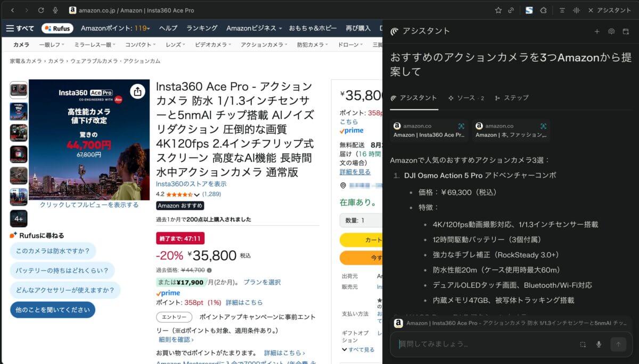Open ドローン category dropdown

point(350,45)
